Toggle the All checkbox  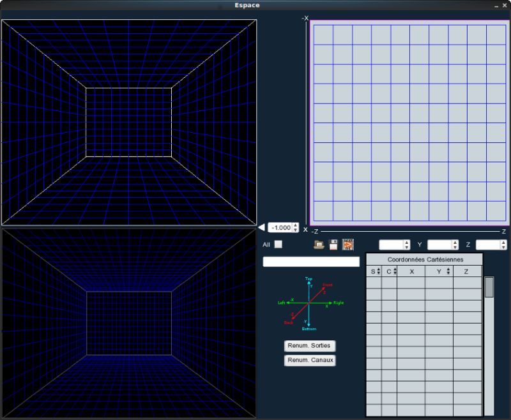pos(278,244)
